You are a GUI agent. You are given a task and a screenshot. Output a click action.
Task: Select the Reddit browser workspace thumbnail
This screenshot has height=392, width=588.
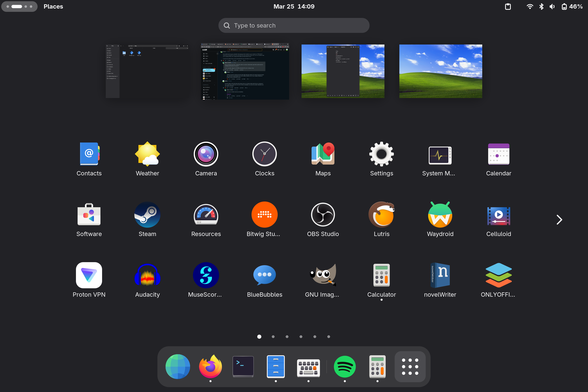pyautogui.click(x=245, y=71)
